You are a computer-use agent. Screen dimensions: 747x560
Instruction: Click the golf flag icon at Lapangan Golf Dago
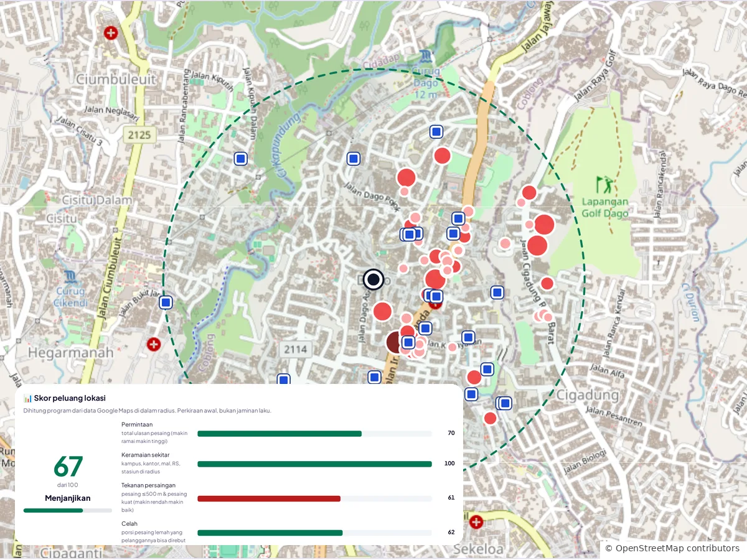(604, 185)
